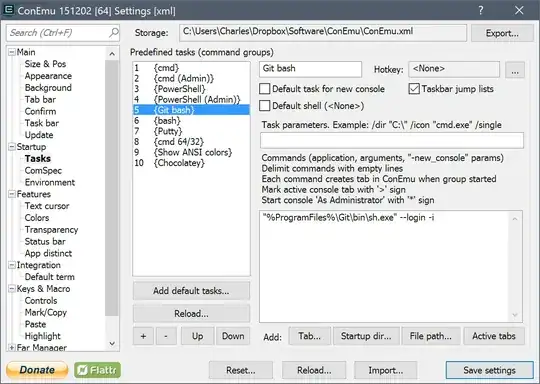
Task: Click the Donate button
Action: (x=37, y=370)
